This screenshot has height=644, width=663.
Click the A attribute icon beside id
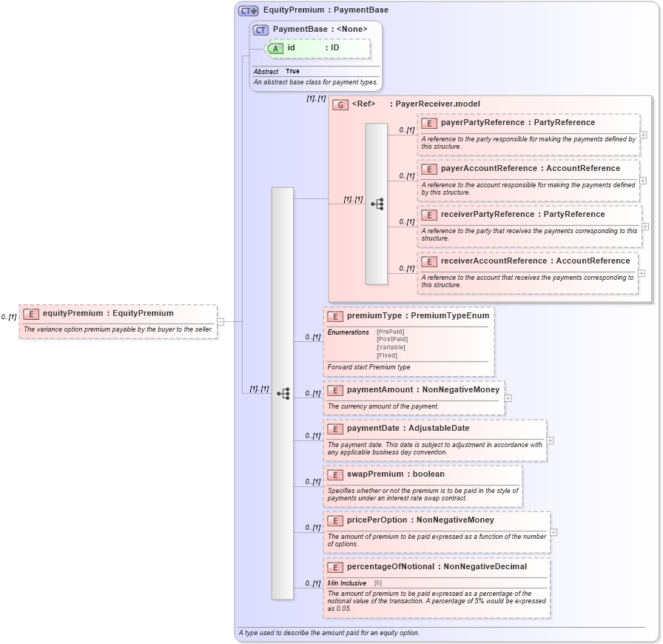tap(275, 47)
